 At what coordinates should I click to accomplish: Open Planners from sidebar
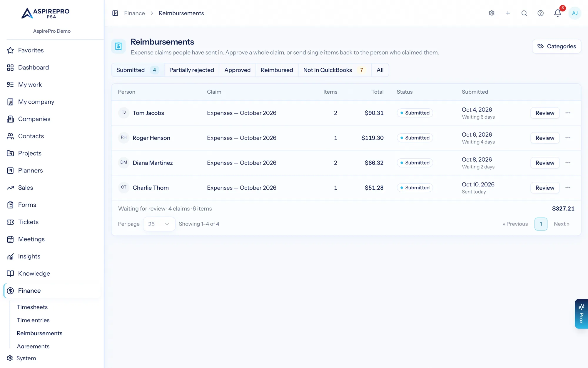tap(52, 170)
